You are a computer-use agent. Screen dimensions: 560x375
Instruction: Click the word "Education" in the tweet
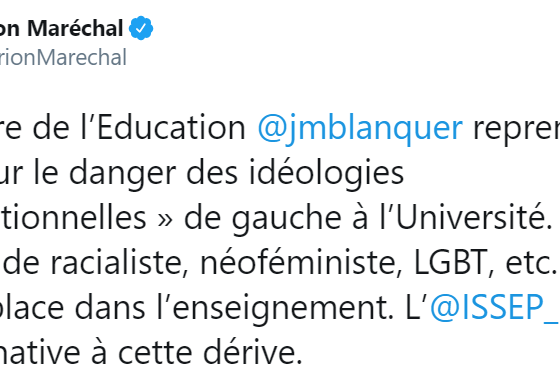click(171, 128)
